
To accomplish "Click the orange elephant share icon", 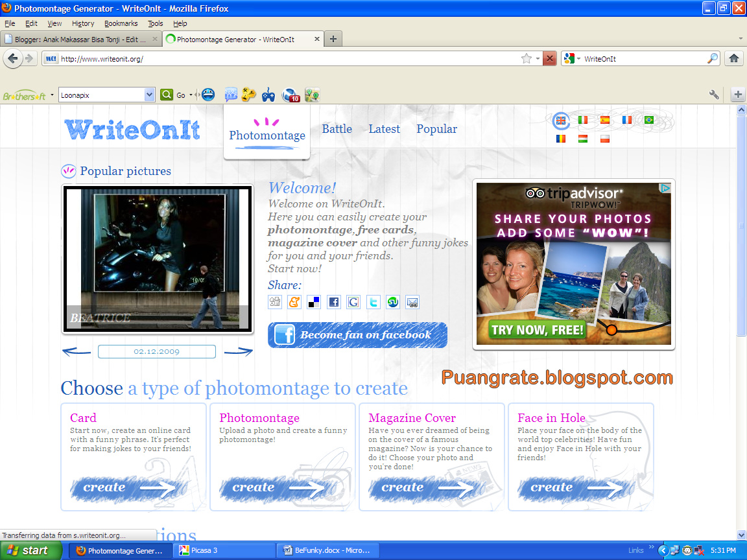I will coord(294,302).
